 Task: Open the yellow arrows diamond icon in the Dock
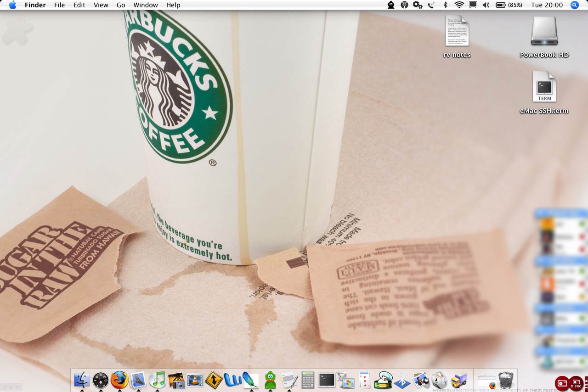(214, 380)
